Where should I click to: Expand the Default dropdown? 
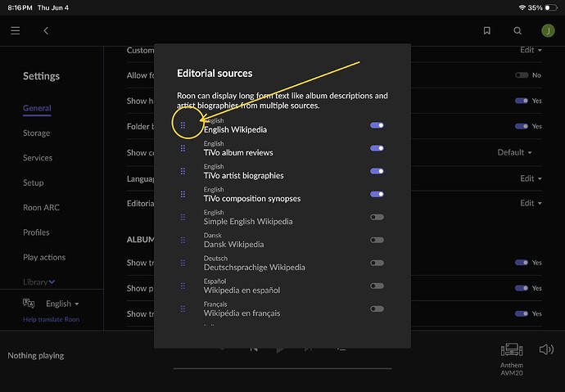point(514,152)
